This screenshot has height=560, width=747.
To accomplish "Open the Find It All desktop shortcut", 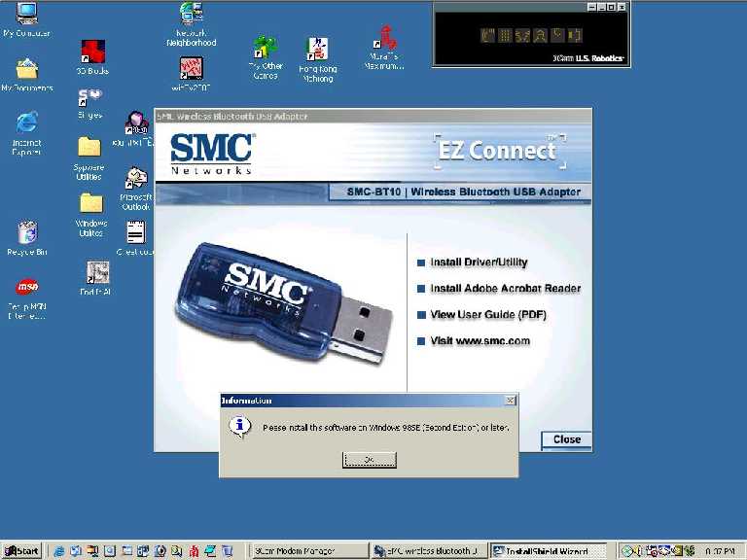I will click(96, 278).
